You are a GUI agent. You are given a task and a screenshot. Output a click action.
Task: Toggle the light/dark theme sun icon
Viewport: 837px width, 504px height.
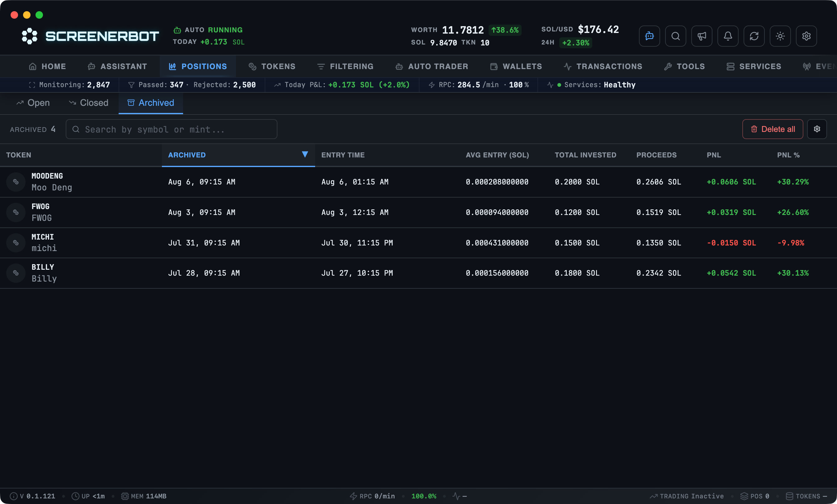pos(780,36)
